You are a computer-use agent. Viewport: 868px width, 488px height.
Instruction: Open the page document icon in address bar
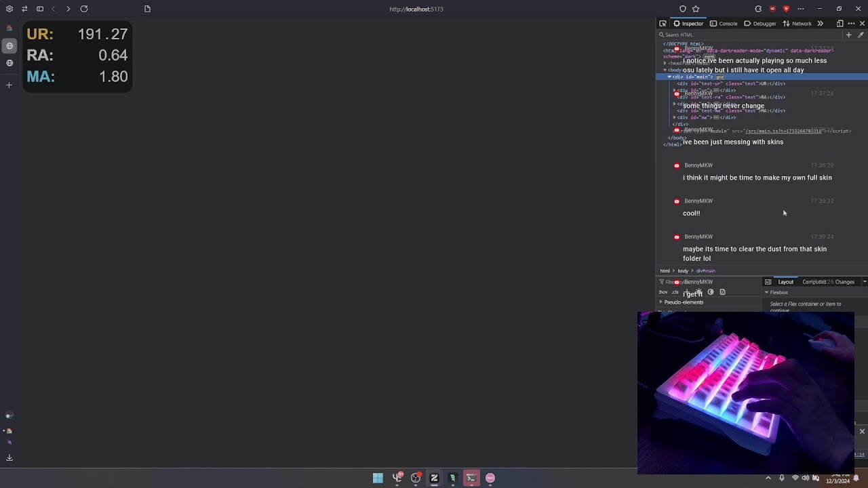147,9
